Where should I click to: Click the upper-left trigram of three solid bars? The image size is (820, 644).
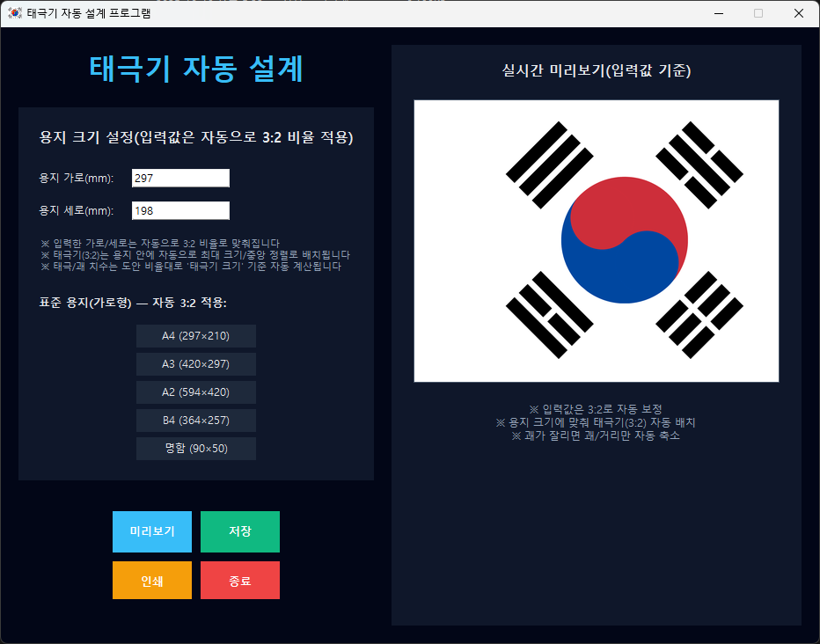[550, 165]
